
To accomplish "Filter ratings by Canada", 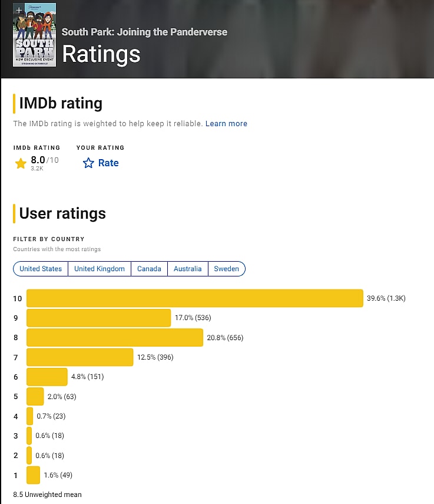I will pos(149,269).
